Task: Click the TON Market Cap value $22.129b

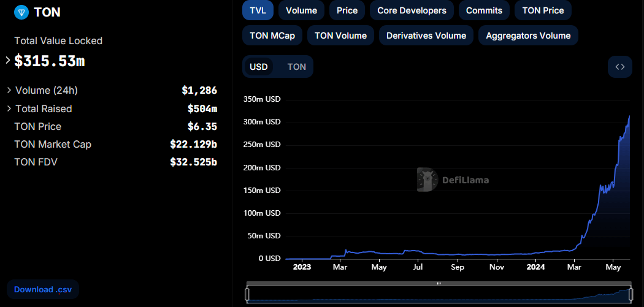Action: tap(193, 144)
